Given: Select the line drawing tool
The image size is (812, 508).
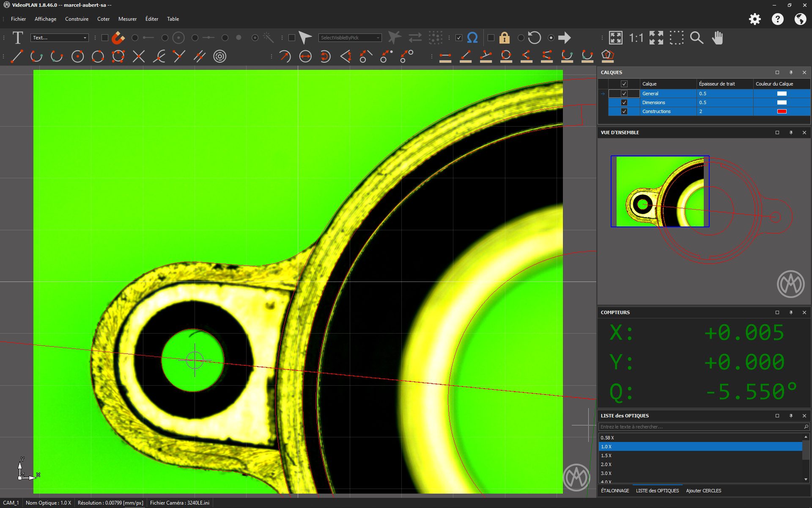Looking at the screenshot, I should click(x=16, y=56).
